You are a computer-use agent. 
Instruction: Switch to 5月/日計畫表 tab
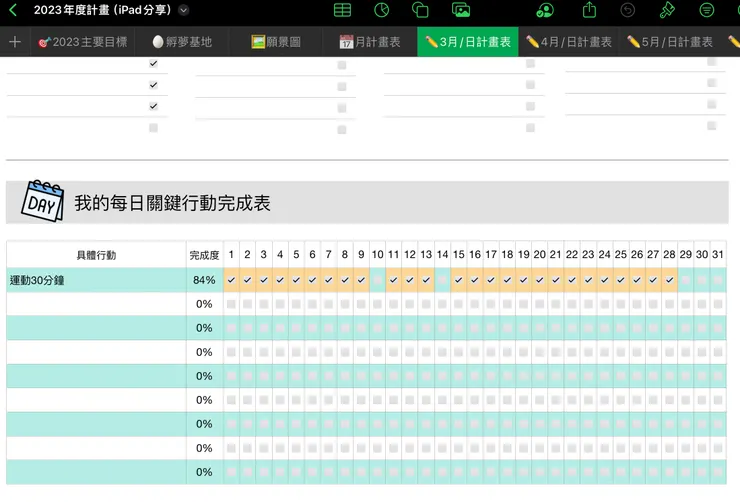tap(670, 42)
